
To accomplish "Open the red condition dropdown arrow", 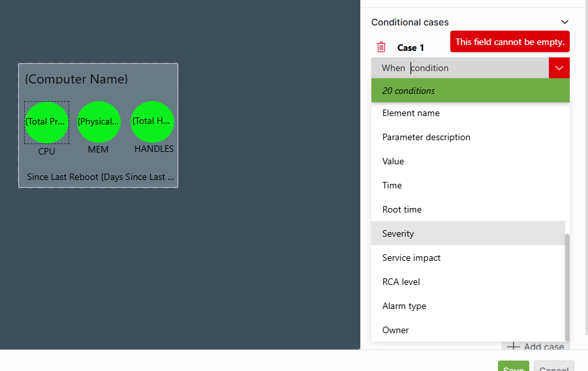I will (x=559, y=68).
